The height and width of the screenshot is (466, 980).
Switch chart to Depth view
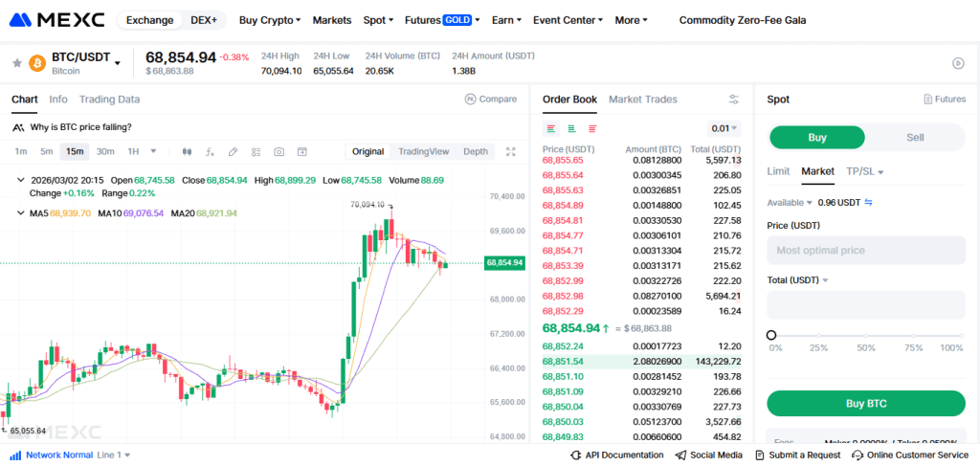tap(476, 151)
